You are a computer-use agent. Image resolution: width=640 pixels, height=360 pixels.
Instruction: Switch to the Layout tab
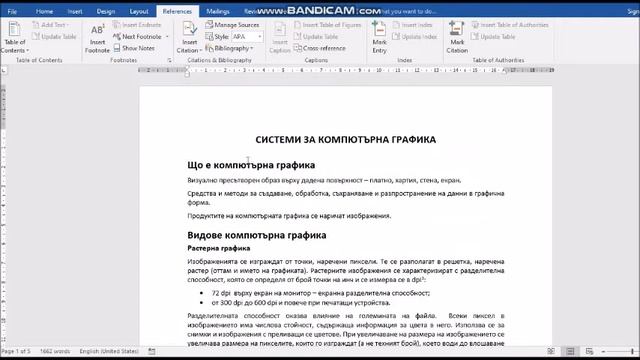pyautogui.click(x=139, y=11)
